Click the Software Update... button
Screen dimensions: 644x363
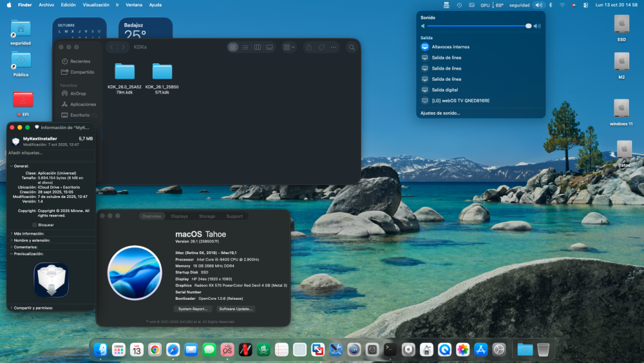[x=236, y=309]
